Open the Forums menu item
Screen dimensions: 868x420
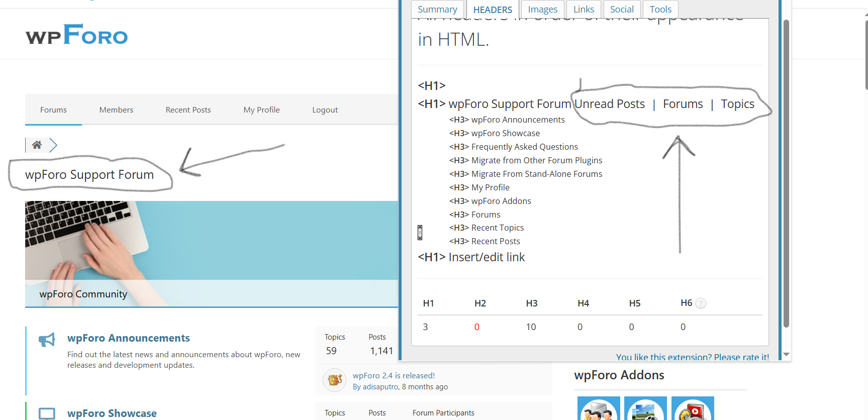click(x=53, y=110)
